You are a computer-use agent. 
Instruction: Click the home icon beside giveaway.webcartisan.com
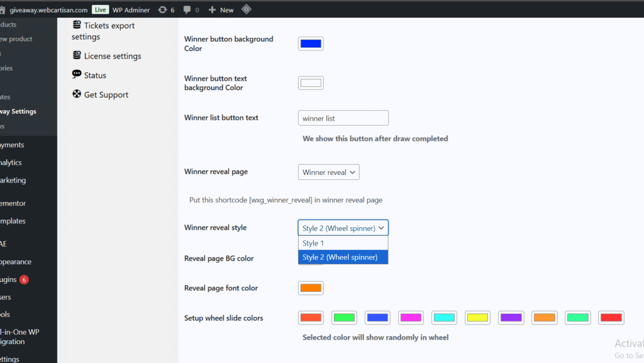point(3,9)
